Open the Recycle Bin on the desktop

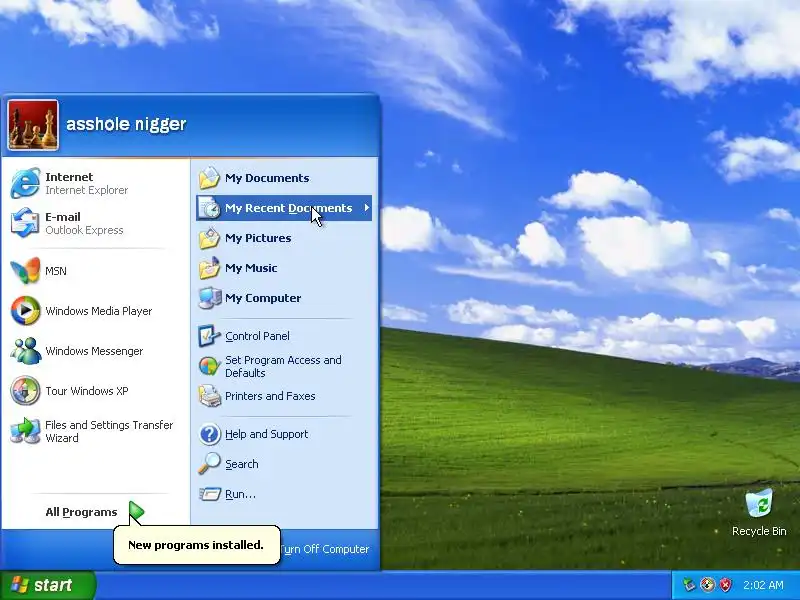tap(759, 513)
